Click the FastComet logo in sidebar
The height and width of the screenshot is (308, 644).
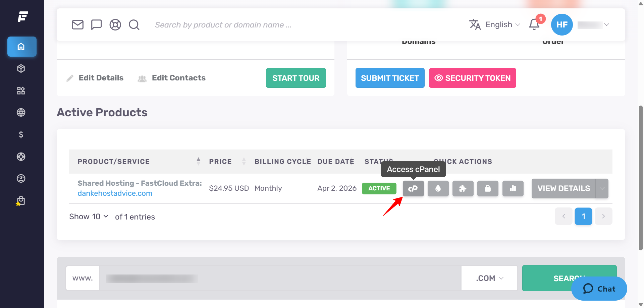point(22,16)
